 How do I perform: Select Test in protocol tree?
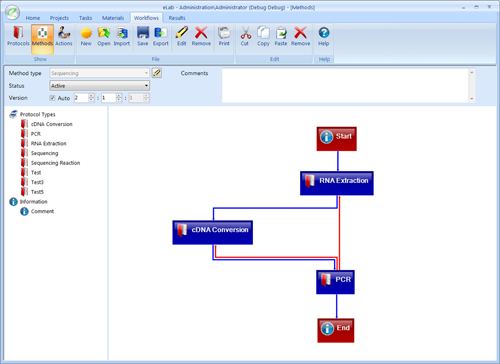pyautogui.click(x=36, y=172)
